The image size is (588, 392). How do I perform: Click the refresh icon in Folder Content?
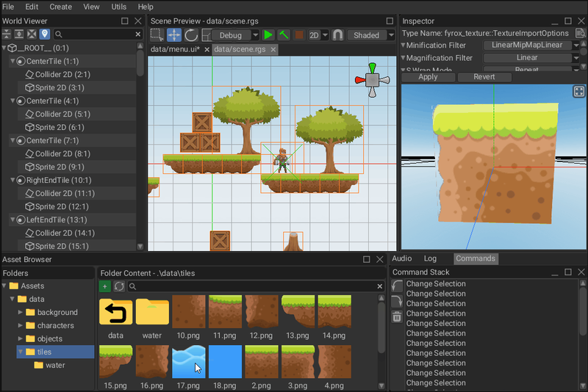point(119,286)
